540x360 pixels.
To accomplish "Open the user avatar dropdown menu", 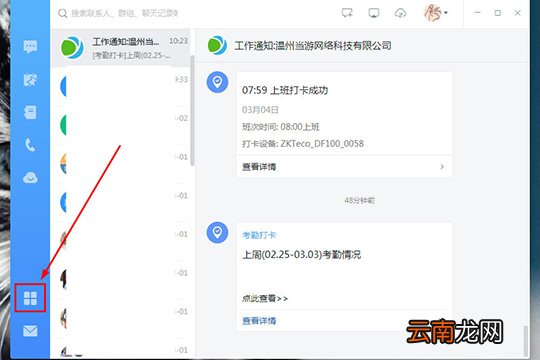I will 435,13.
